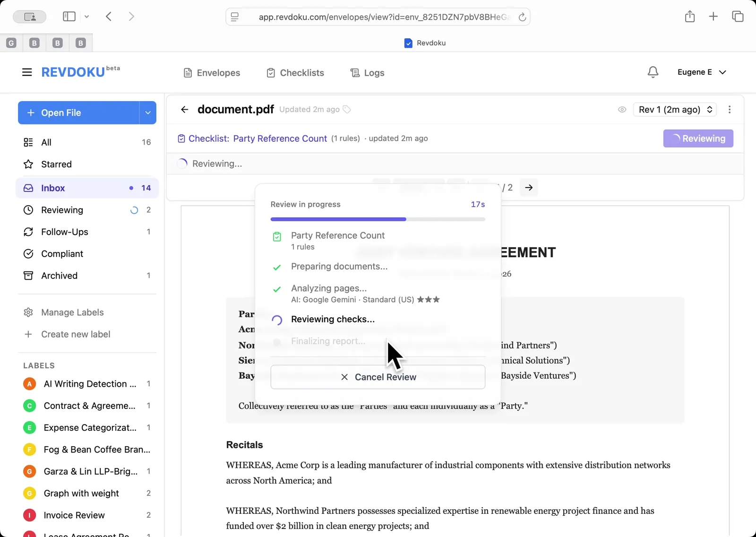This screenshot has width=756, height=537.
Task: Click the review progress bar
Action: point(378,219)
